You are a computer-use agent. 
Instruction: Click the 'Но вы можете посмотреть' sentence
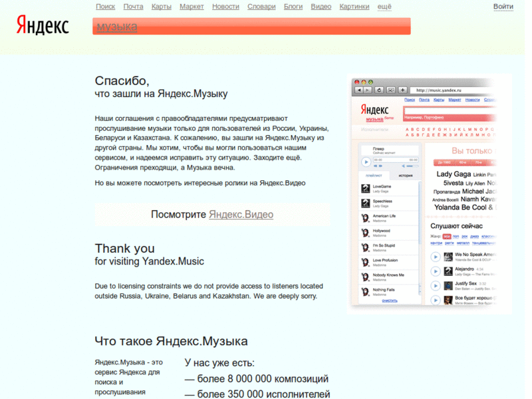point(200,184)
